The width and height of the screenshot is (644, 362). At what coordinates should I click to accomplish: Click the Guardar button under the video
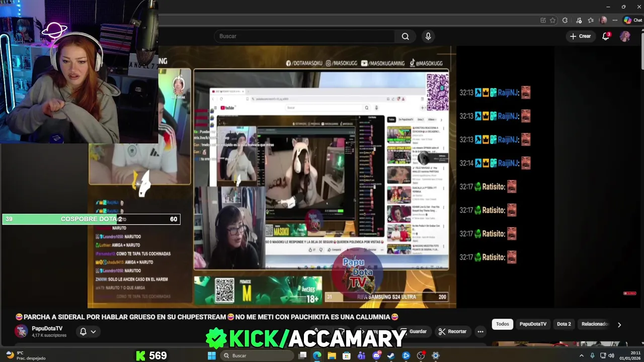415,331
